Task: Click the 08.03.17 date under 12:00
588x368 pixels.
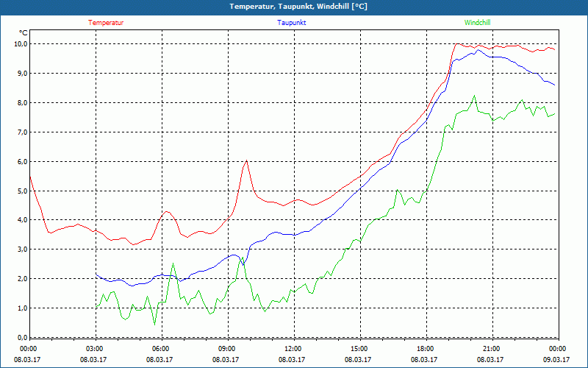Action: coord(291,360)
